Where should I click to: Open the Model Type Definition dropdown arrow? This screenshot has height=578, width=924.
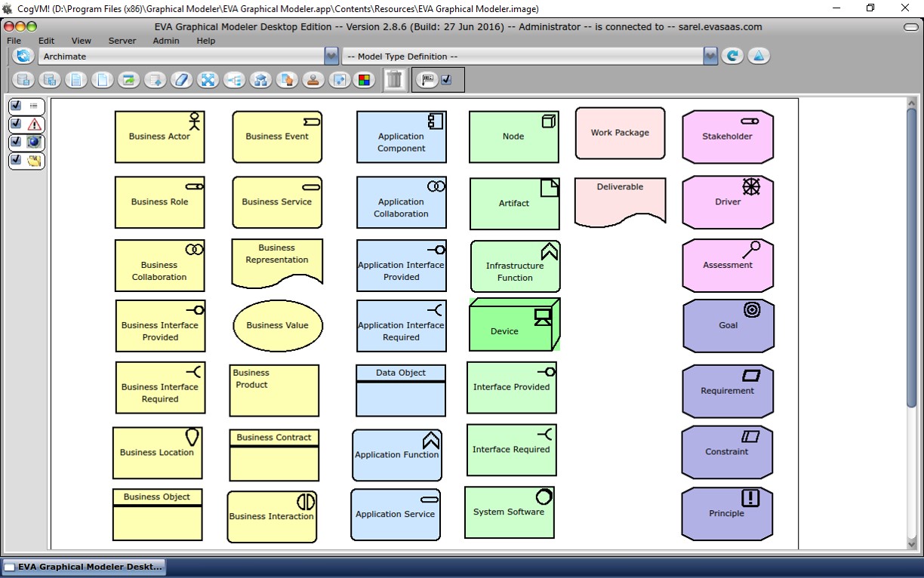click(710, 56)
